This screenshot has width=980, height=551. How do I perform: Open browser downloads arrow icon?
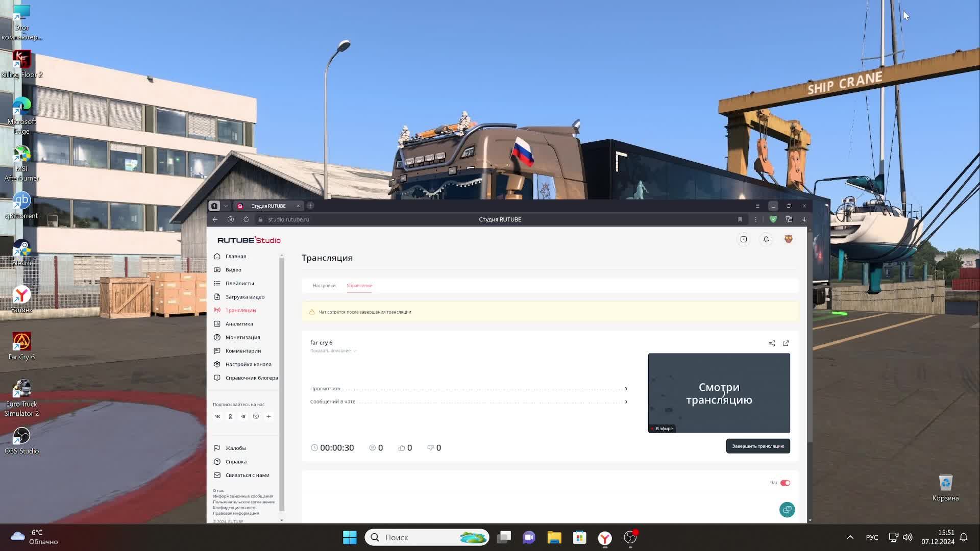pos(804,219)
